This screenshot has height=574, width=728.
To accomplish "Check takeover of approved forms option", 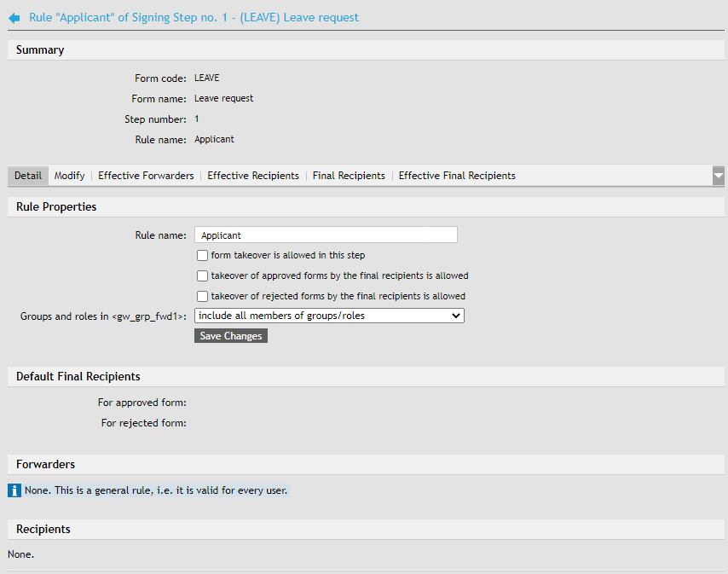I will 202,275.
